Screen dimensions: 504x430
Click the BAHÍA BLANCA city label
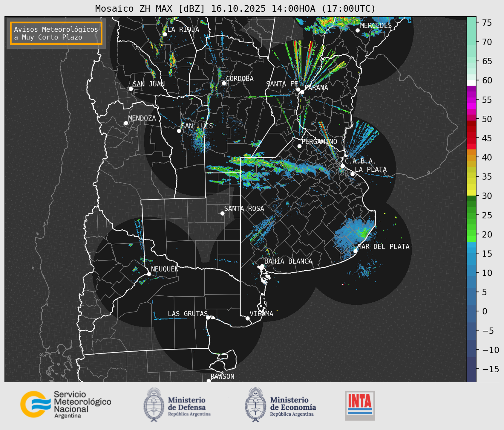[288, 261]
